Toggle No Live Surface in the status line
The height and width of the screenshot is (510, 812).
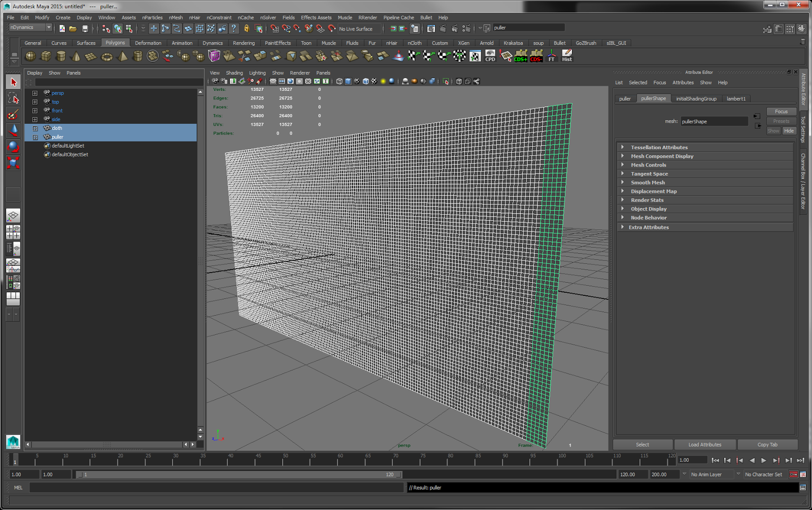pos(355,29)
